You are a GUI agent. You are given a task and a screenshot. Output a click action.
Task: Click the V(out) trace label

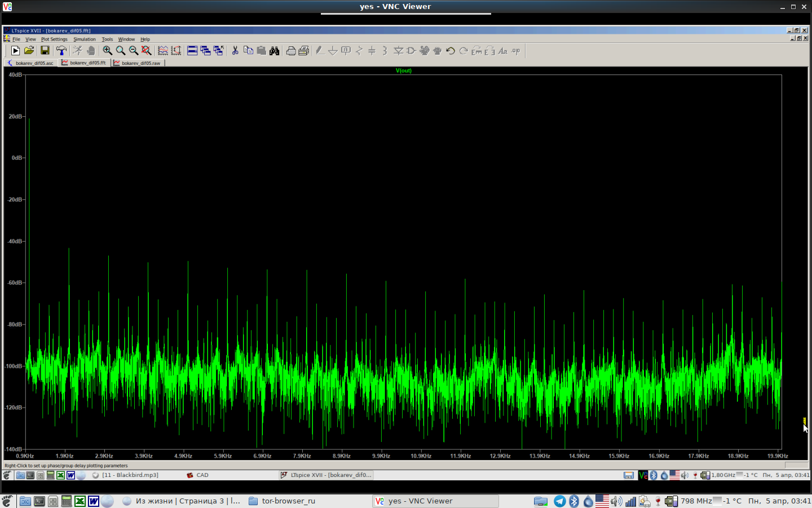pyautogui.click(x=404, y=71)
